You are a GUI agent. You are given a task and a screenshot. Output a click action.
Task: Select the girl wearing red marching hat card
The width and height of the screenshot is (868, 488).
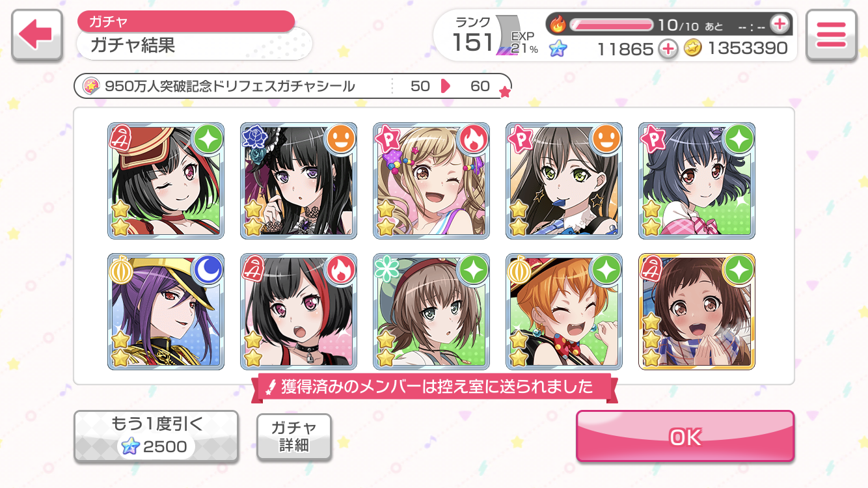pyautogui.click(x=166, y=181)
